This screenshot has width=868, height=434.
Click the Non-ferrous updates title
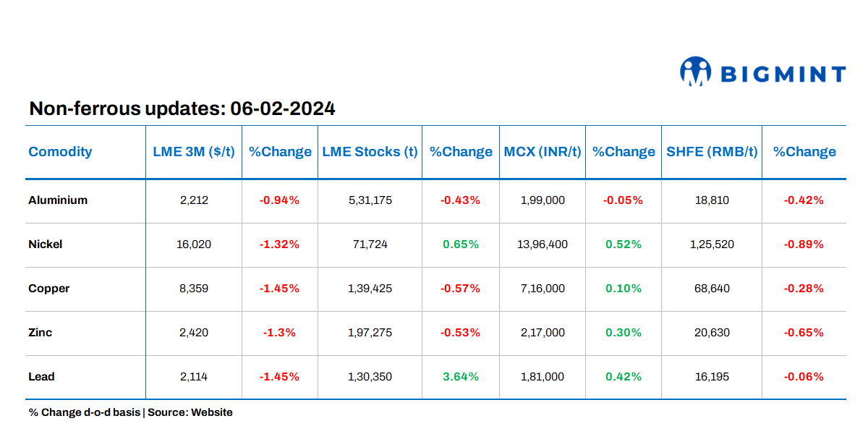(182, 109)
